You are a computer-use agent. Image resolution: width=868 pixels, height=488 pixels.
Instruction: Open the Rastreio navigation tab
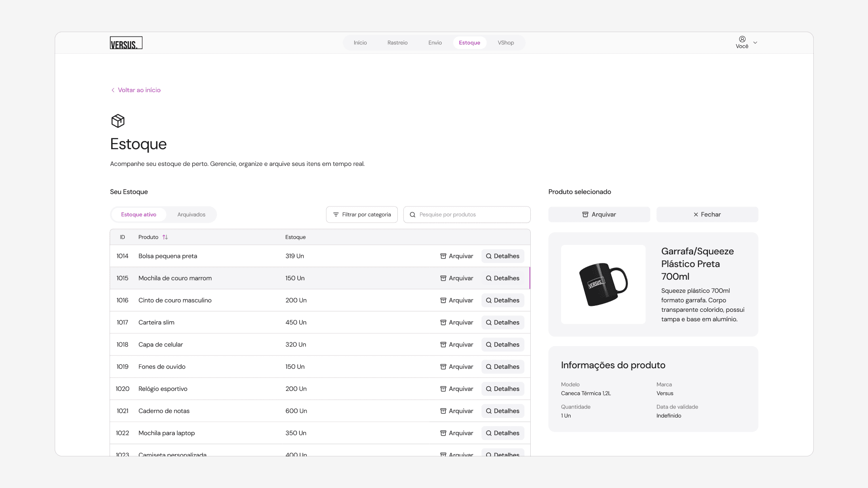click(x=397, y=43)
